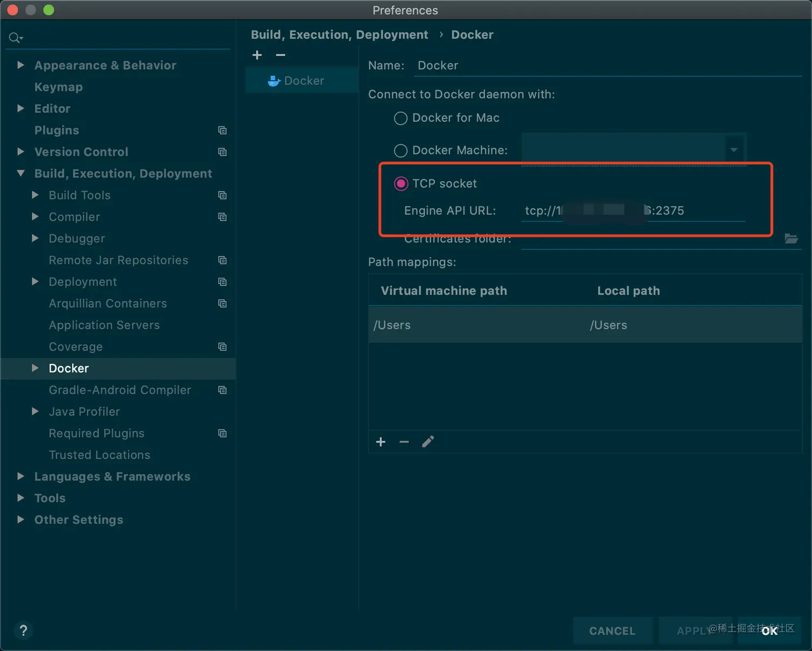Click the project-level icon beside Remote Jar Repositories
The width and height of the screenshot is (812, 651).
pos(222,260)
